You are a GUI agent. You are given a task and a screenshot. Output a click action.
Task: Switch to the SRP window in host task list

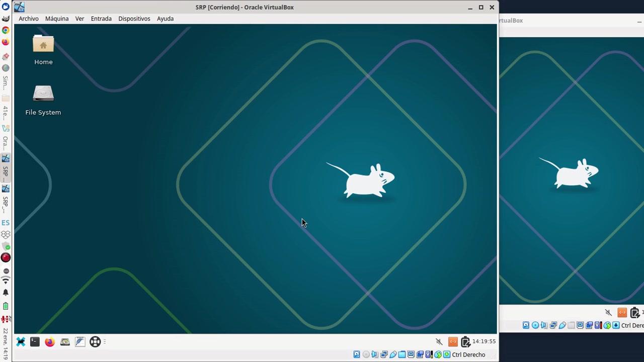6,167
